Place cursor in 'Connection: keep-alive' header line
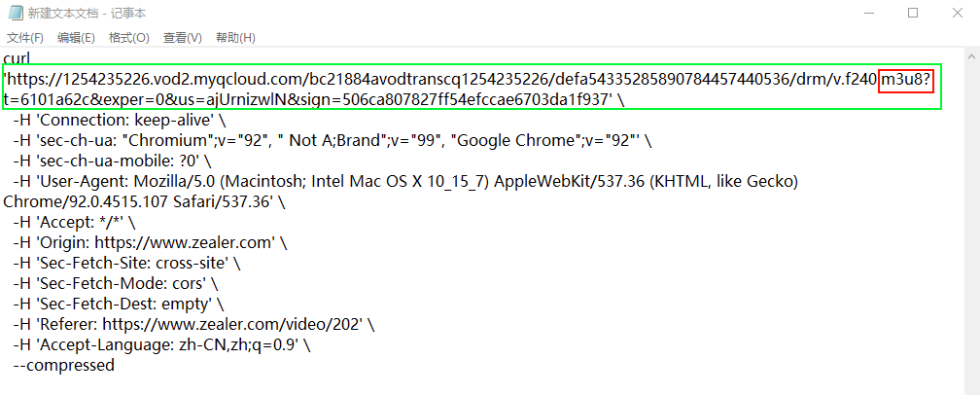This screenshot has height=395, width=980. pyautogui.click(x=117, y=121)
